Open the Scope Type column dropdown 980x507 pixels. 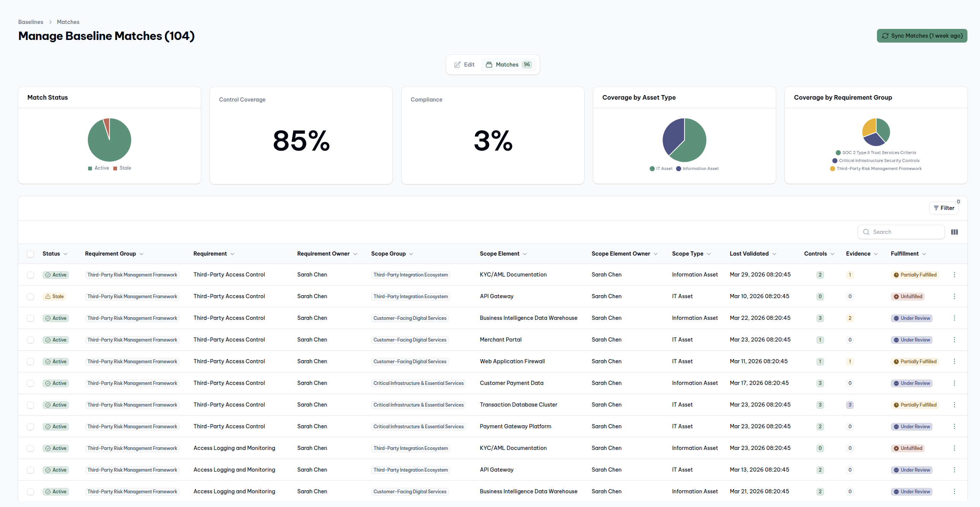(x=709, y=254)
